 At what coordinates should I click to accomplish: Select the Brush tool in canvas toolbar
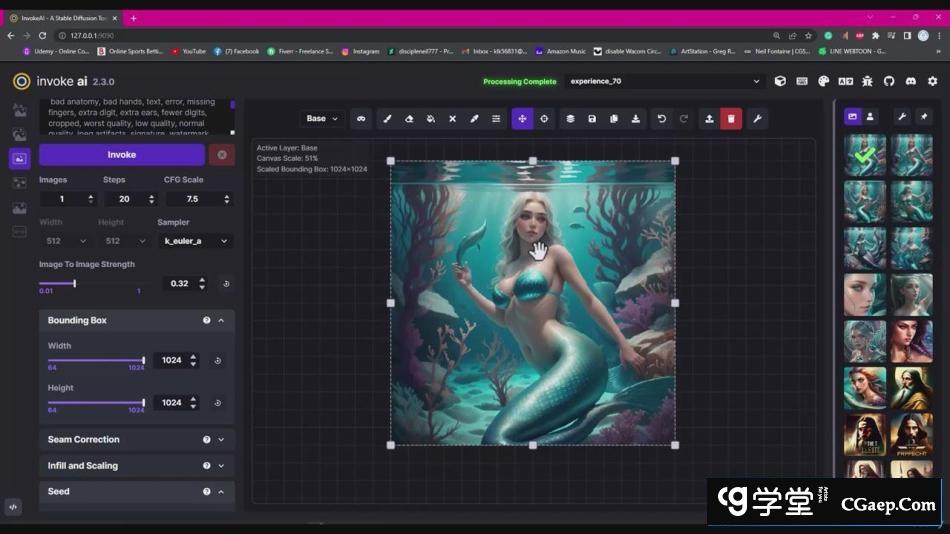tap(386, 119)
